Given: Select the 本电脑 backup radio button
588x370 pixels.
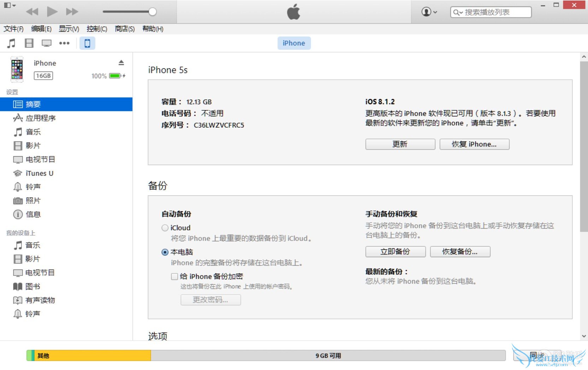Looking at the screenshot, I should (x=165, y=252).
